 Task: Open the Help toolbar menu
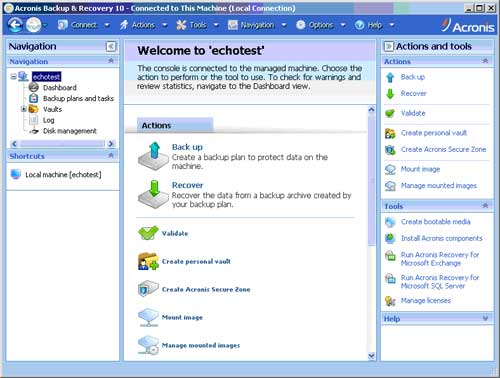(x=369, y=25)
